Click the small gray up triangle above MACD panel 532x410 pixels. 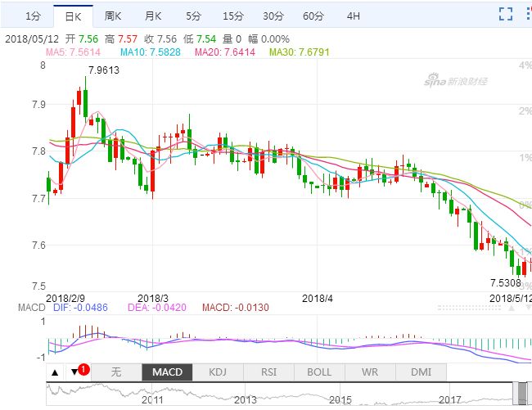pyautogui.click(x=512, y=308)
